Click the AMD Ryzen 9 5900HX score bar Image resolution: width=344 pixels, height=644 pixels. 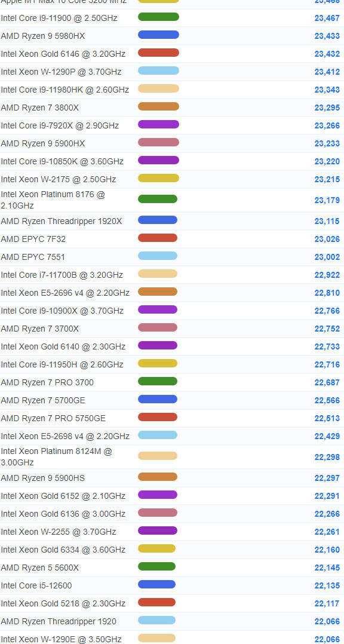tap(158, 142)
